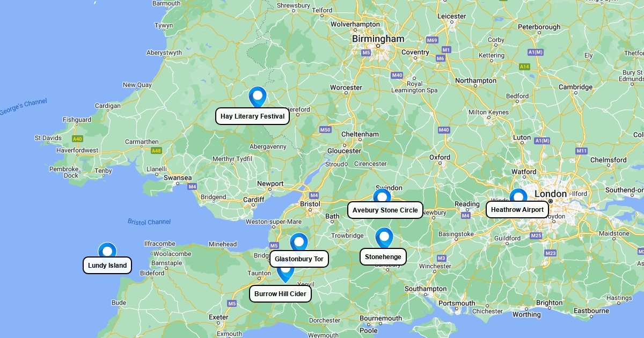This screenshot has width=644, height=338.
Task: Click the Burrow Hill Cider label
Action: [280, 294]
